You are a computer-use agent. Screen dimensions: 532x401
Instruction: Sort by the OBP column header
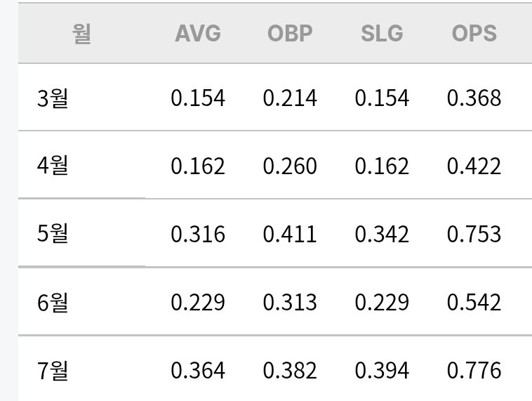tap(290, 33)
